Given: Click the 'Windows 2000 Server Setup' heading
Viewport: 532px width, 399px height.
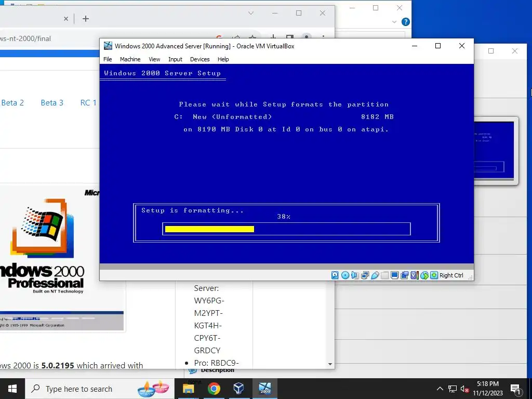Looking at the screenshot, I should [162, 73].
